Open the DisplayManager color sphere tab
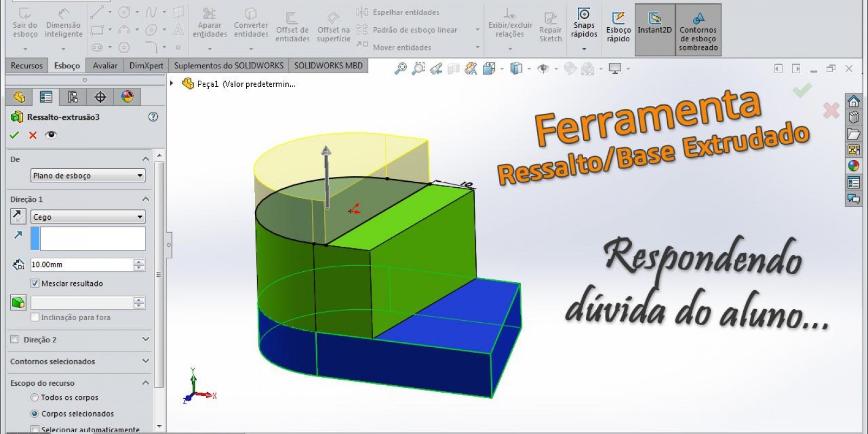Screen dimensions: 868x434 [x=127, y=97]
